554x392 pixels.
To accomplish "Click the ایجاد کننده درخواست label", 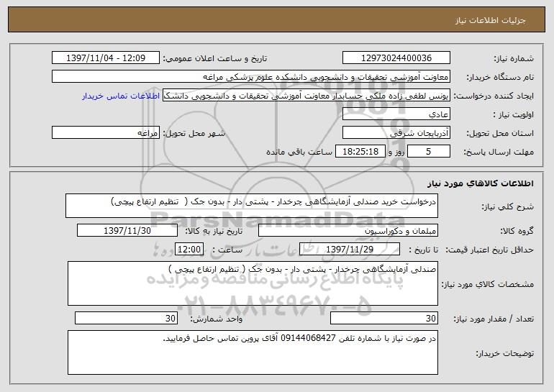I will 494,96.
